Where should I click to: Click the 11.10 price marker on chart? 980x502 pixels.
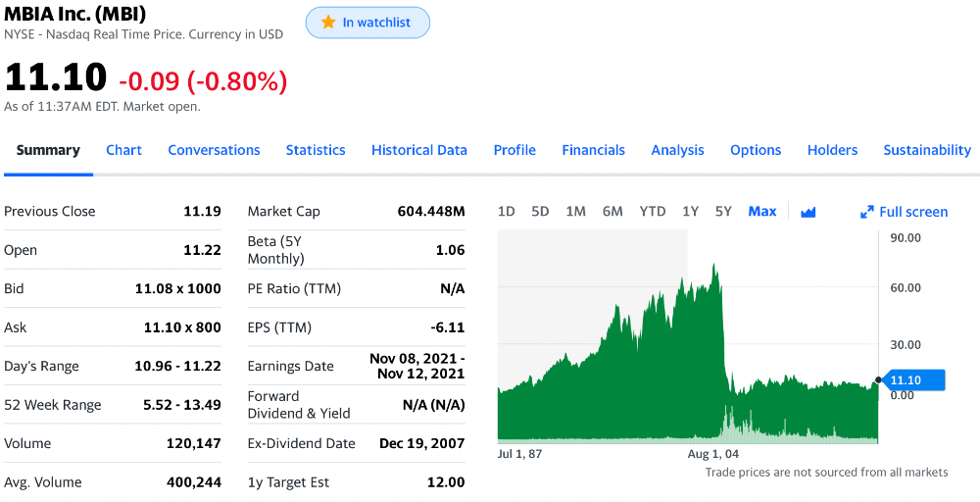pyautogui.click(x=912, y=379)
